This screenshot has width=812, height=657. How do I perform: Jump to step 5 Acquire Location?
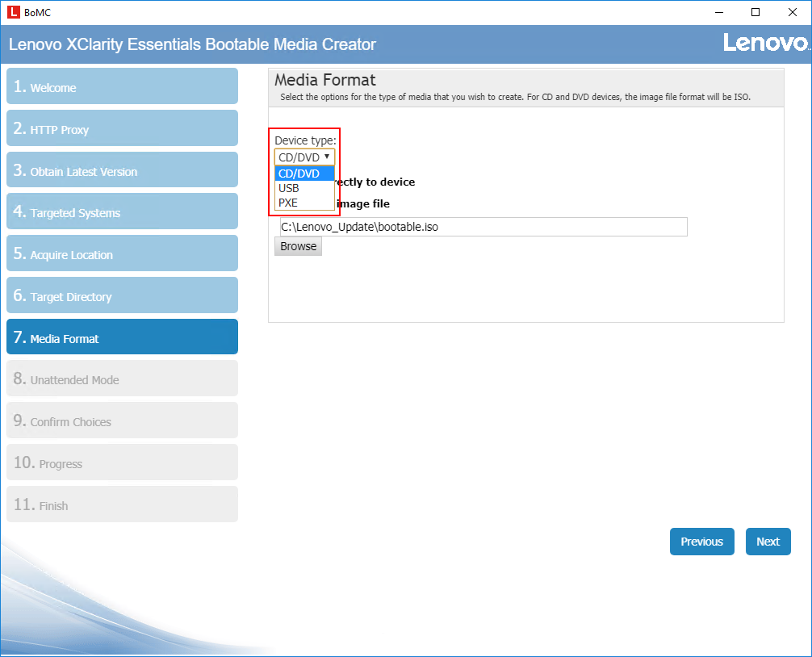point(122,253)
